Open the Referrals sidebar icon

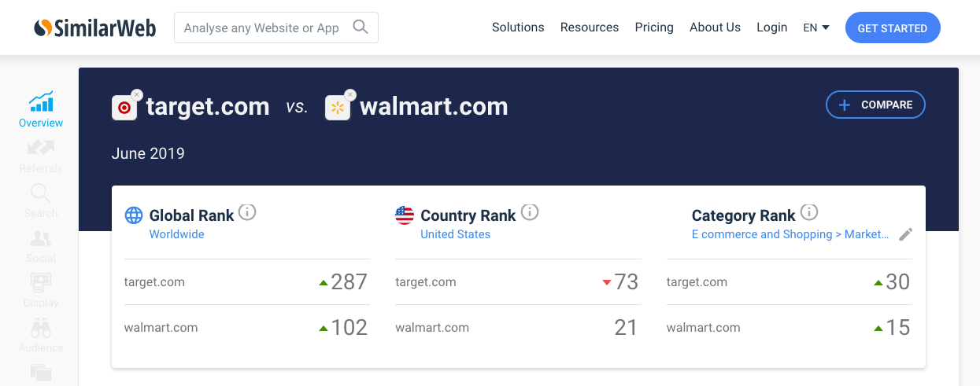coord(41,147)
